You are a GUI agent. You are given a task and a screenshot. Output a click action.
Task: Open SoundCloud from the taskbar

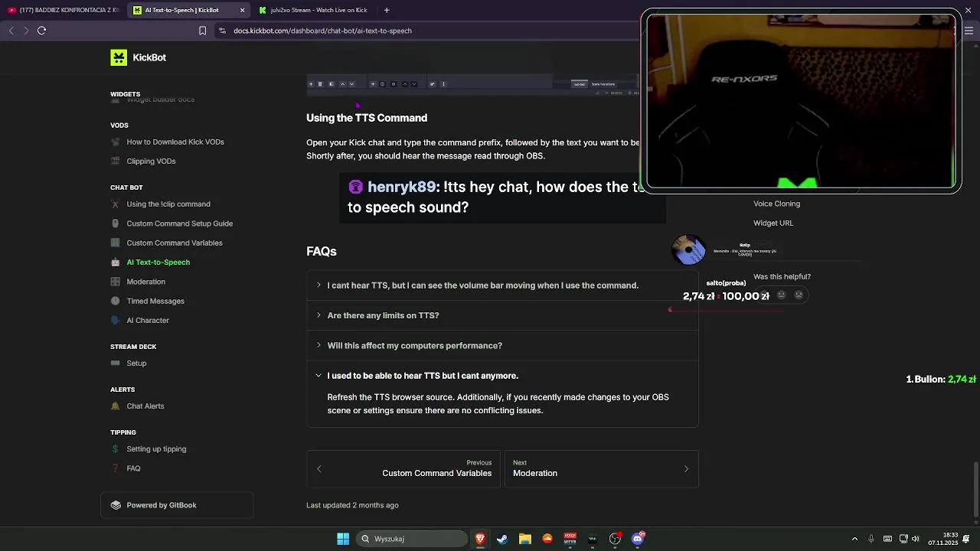click(547, 539)
